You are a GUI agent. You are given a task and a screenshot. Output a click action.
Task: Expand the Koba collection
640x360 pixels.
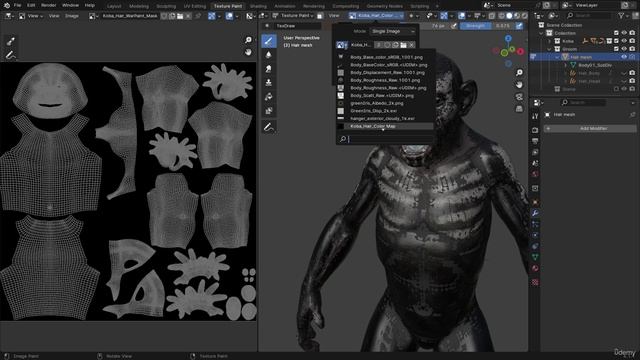549,41
